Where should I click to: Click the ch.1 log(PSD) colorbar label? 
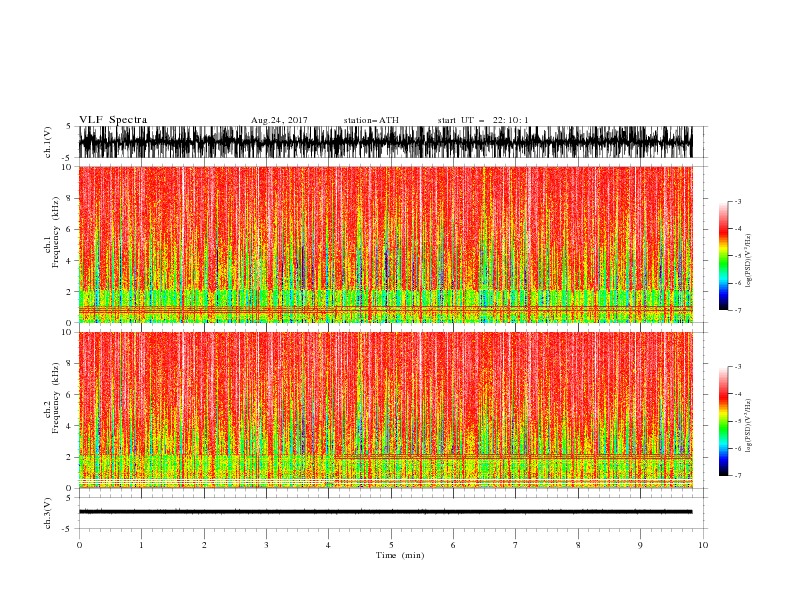point(748,261)
